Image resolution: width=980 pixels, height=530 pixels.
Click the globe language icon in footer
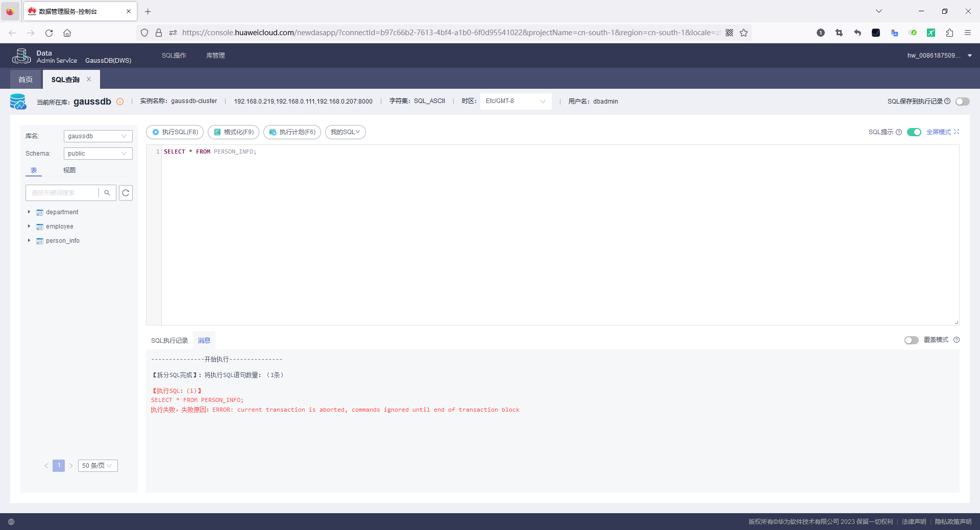(11, 522)
